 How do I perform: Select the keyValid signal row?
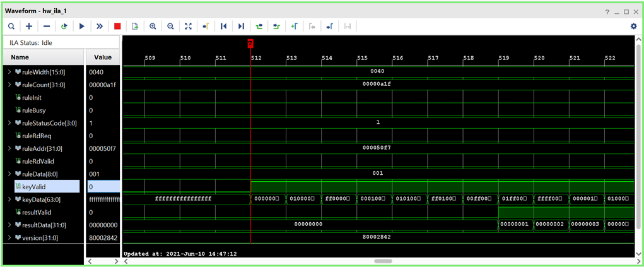pyautogui.click(x=47, y=186)
